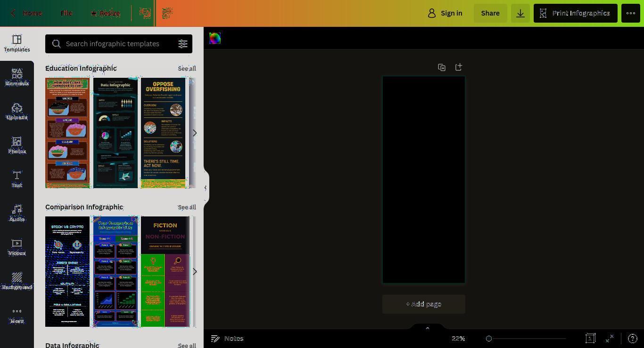Image resolution: width=644 pixels, height=348 pixels.
Task: Click the add new page icon above canvas
Action: 459,67
